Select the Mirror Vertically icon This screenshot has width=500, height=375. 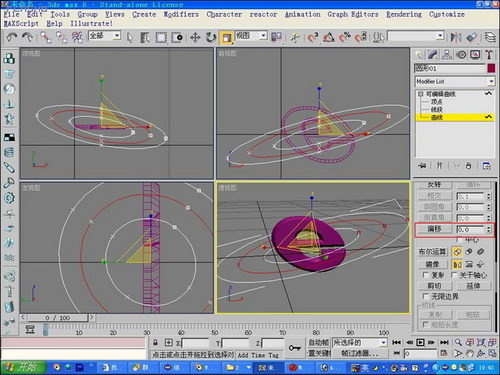coord(469,265)
